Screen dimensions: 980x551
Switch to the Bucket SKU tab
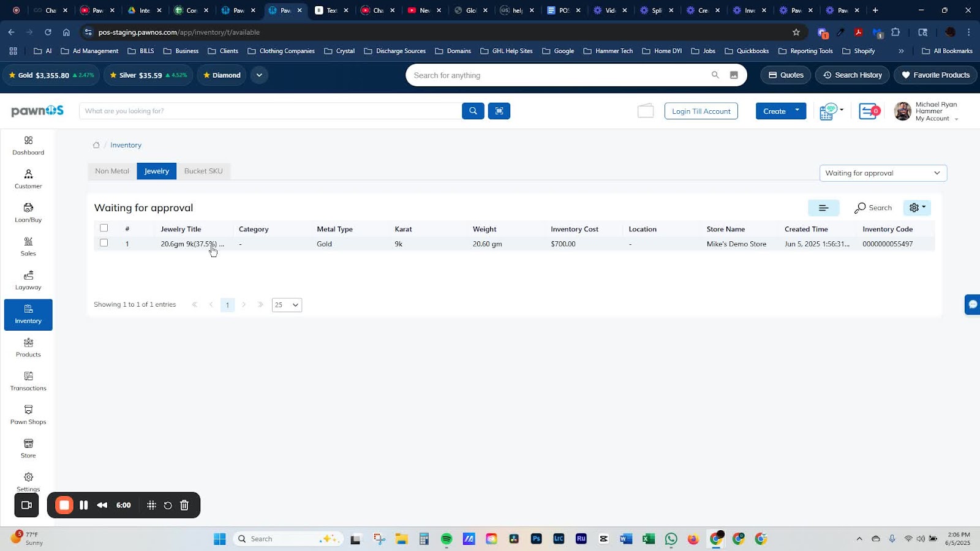[203, 171]
